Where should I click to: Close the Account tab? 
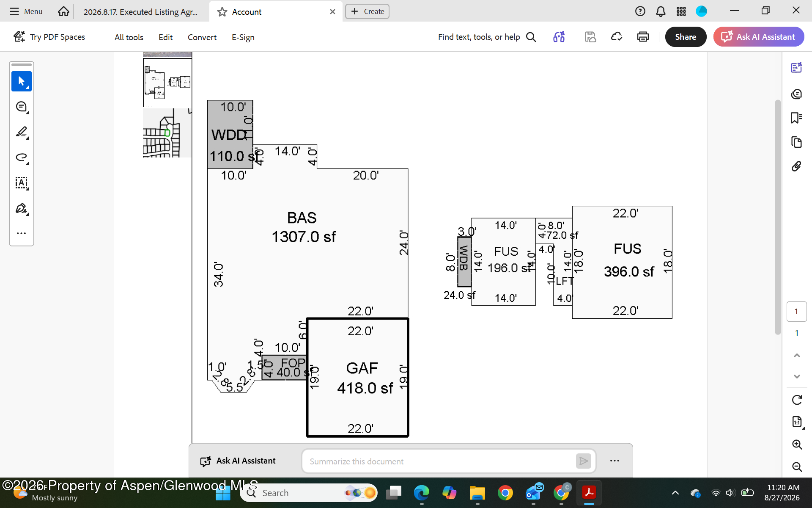click(332, 12)
